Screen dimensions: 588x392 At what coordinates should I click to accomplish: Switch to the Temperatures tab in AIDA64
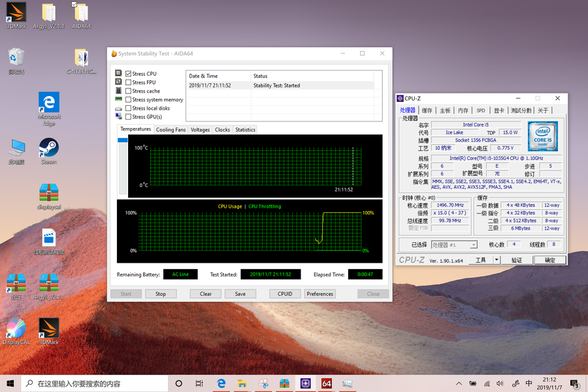135,129
